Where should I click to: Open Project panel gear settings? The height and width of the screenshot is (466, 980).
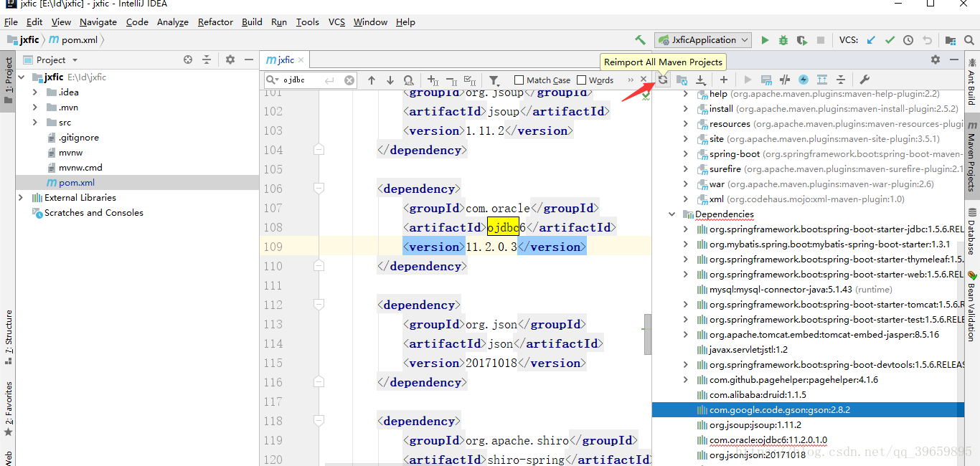(230, 60)
